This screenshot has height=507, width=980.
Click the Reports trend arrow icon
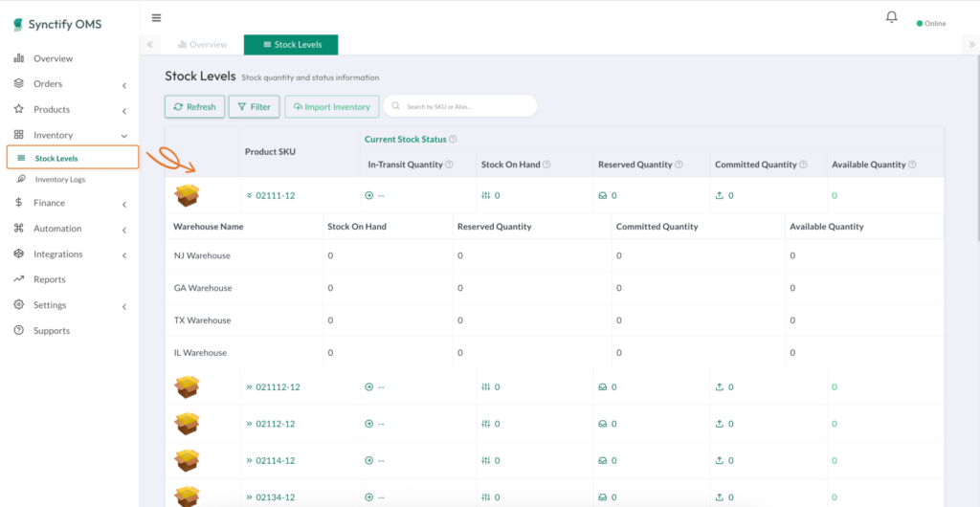tap(19, 279)
